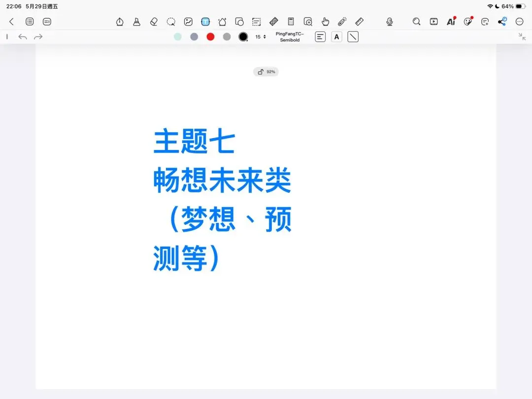
Task: Pick the gray color swatch
Action: (227, 36)
